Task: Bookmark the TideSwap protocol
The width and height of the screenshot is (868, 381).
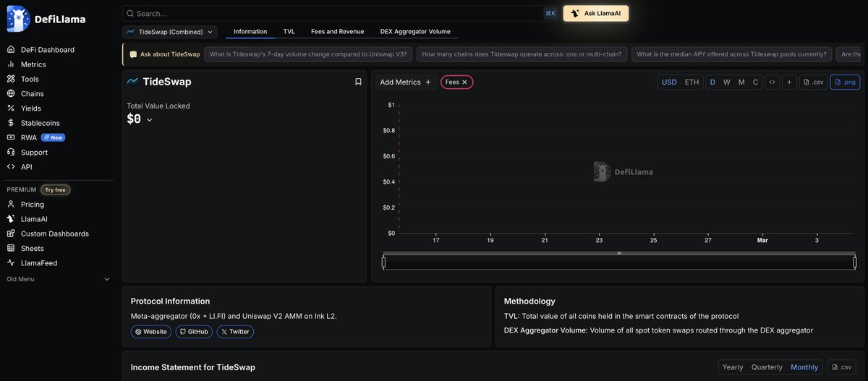Action: click(358, 82)
